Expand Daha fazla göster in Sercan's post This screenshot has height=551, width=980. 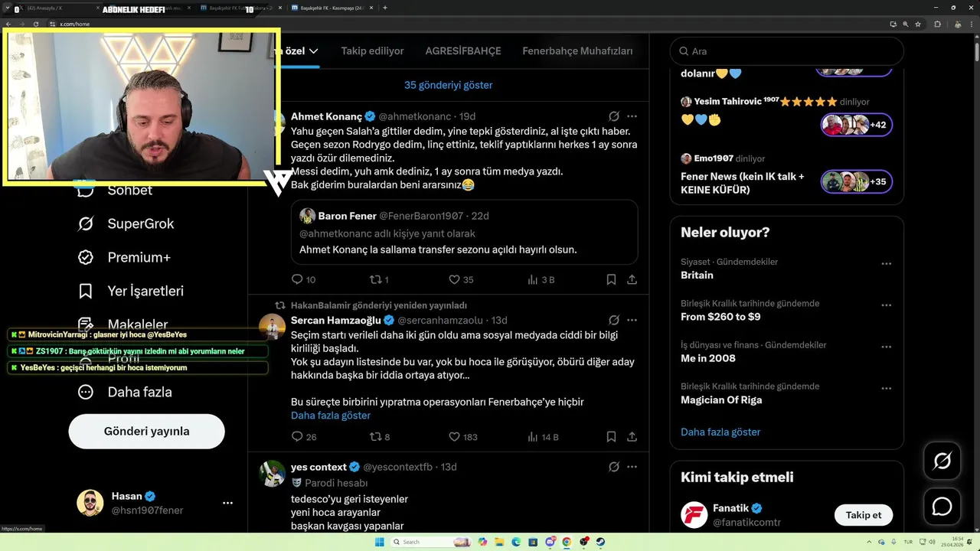(331, 416)
